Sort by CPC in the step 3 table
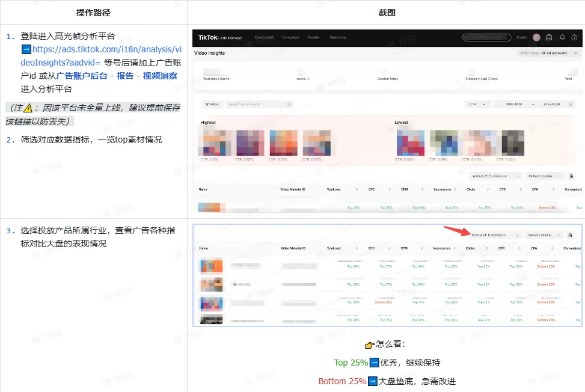The width and height of the screenshot is (585, 392). [x=389, y=248]
